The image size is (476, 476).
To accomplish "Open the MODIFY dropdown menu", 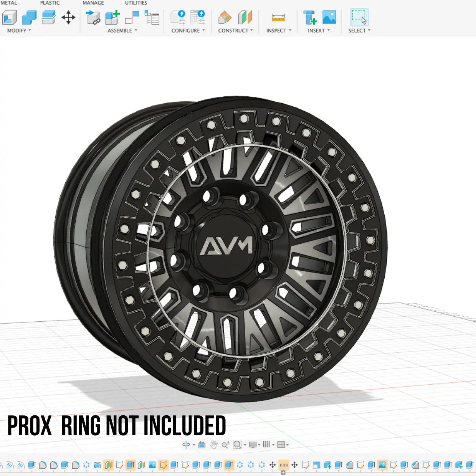I will (19, 31).
